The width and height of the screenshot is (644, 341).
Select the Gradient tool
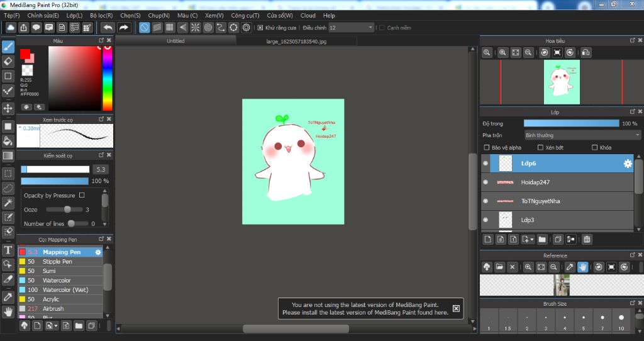8,155
